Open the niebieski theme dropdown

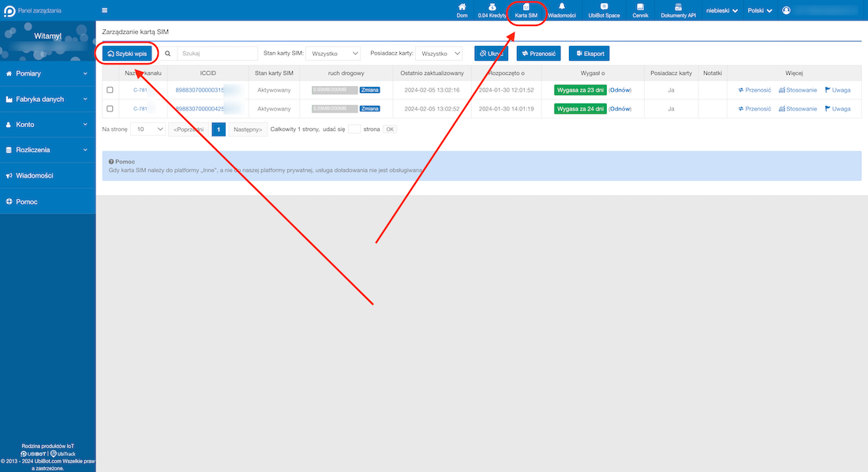point(722,10)
